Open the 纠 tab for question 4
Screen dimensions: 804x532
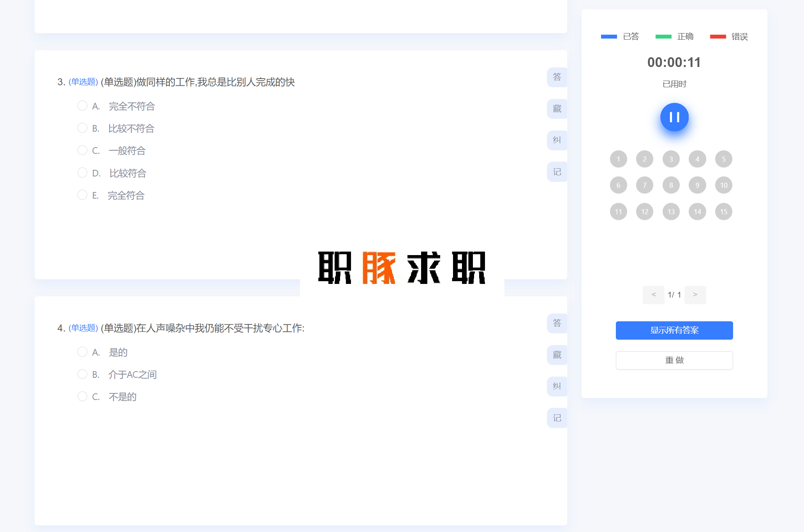pos(557,386)
